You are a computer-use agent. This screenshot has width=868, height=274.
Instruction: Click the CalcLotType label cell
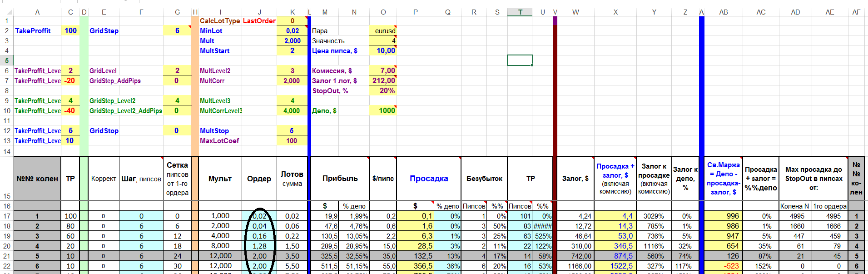click(220, 21)
